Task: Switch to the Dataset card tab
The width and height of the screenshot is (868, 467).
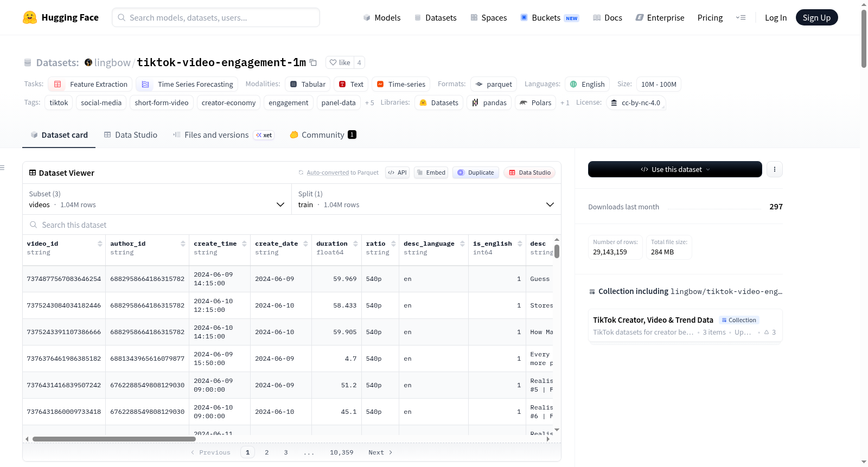Action: pos(59,135)
